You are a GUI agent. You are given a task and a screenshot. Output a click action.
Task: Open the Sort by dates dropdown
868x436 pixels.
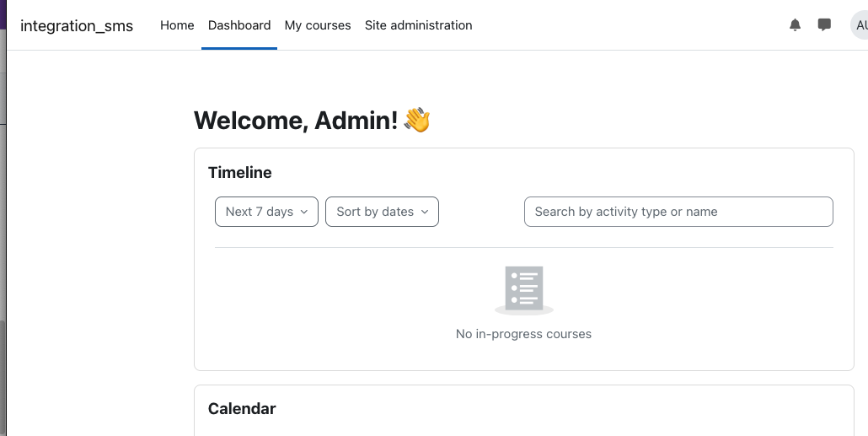click(x=382, y=212)
